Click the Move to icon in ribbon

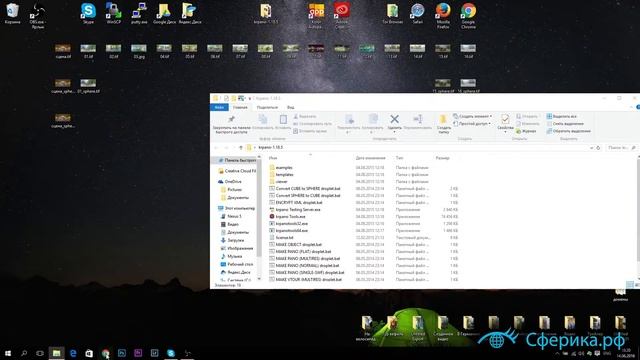pyautogui.click(x=349, y=119)
